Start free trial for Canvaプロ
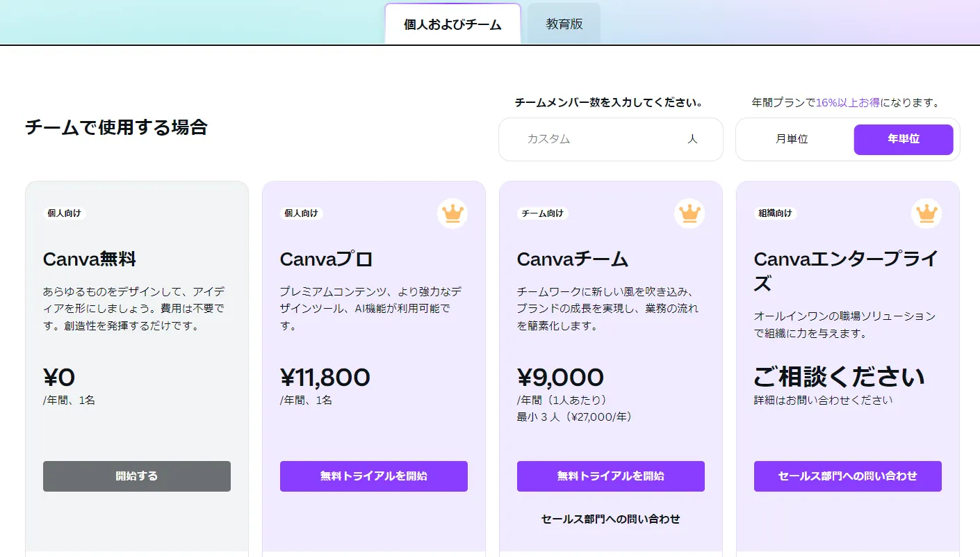 pos(374,476)
